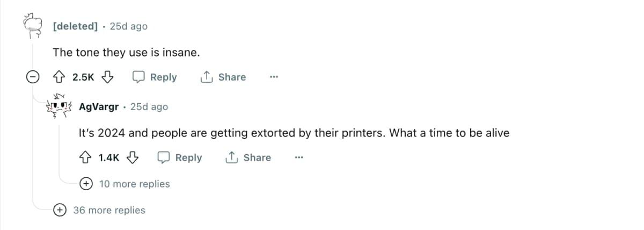Click the deleted user's avatar
Screen dimensions: 644x230
coord(33,26)
